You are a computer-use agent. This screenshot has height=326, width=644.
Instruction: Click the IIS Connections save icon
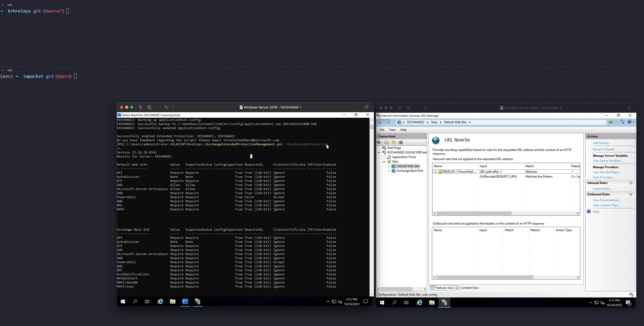tap(387, 142)
